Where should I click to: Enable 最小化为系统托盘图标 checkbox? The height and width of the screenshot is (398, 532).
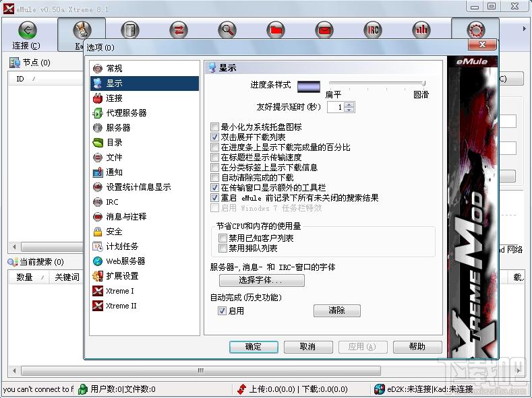point(214,127)
